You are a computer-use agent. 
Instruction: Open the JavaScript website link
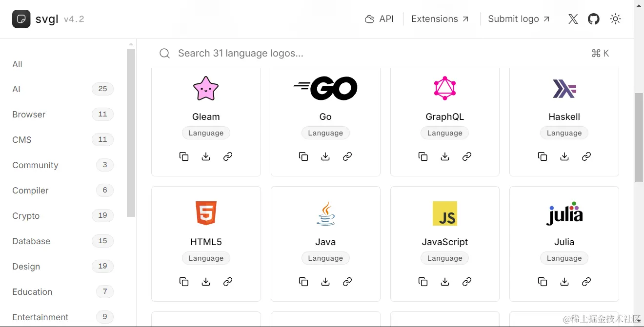pos(467,282)
